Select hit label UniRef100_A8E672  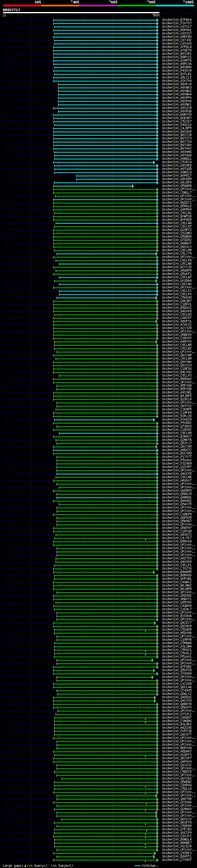click(176, 450)
